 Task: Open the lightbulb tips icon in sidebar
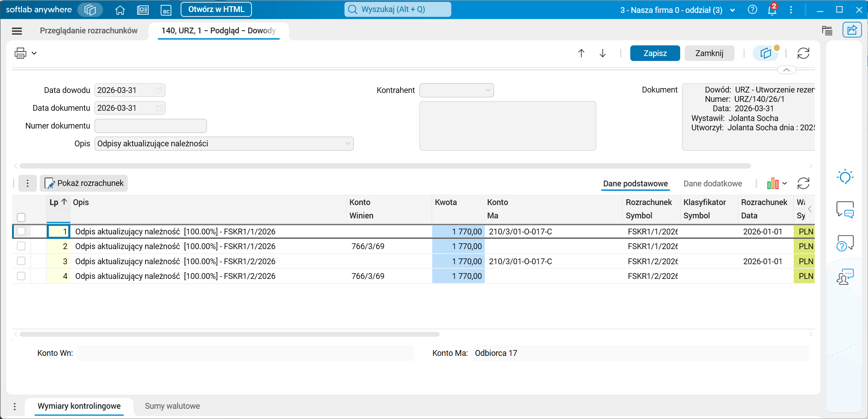pyautogui.click(x=845, y=177)
